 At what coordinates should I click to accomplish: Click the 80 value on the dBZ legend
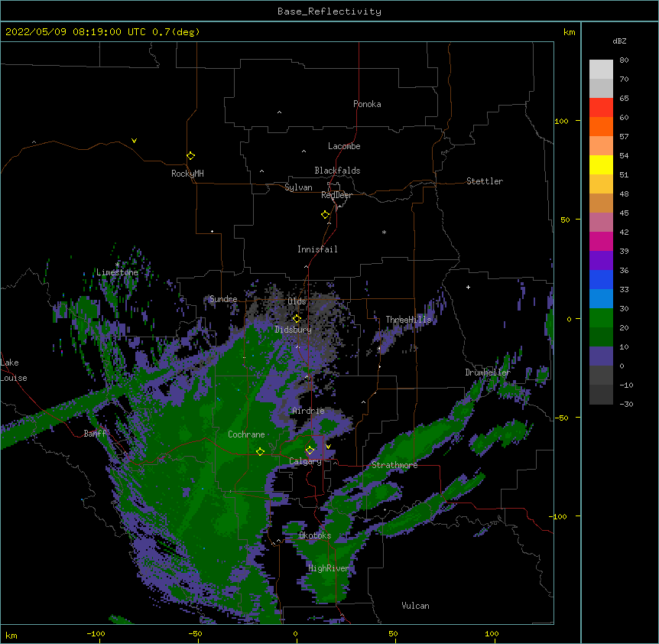point(624,60)
